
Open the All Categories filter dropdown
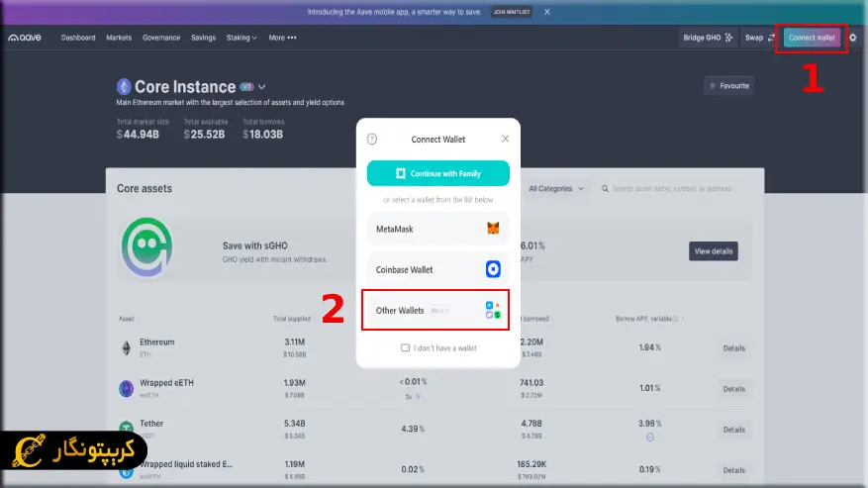(x=556, y=188)
